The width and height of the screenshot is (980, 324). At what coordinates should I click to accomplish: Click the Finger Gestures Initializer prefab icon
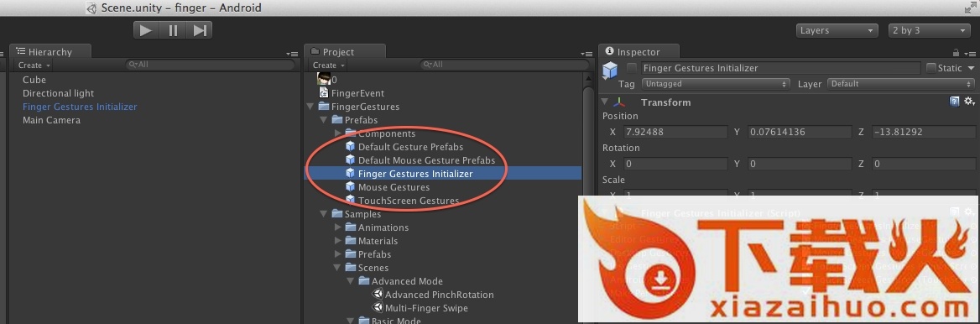[x=350, y=173]
